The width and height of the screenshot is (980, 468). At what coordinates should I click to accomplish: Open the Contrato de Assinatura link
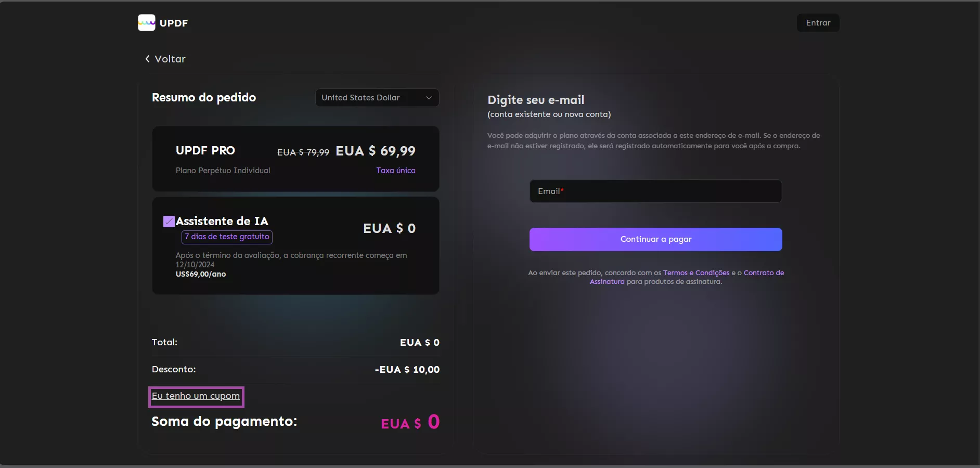point(763,273)
